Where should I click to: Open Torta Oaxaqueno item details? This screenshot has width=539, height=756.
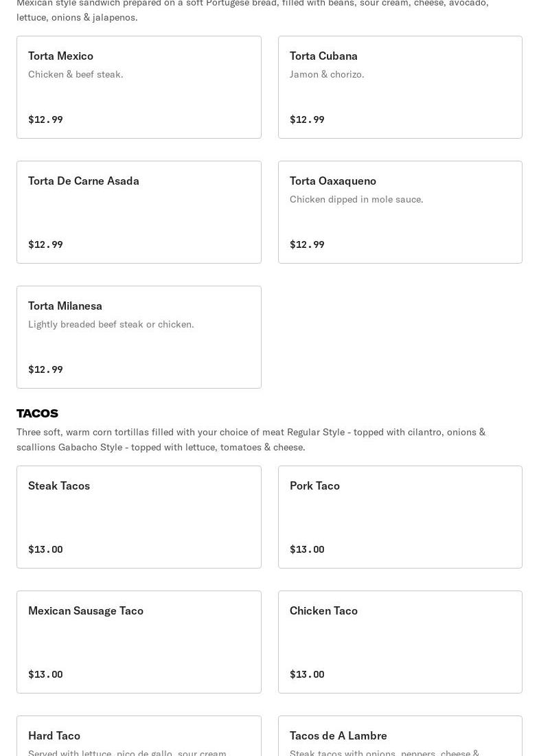pos(400,212)
